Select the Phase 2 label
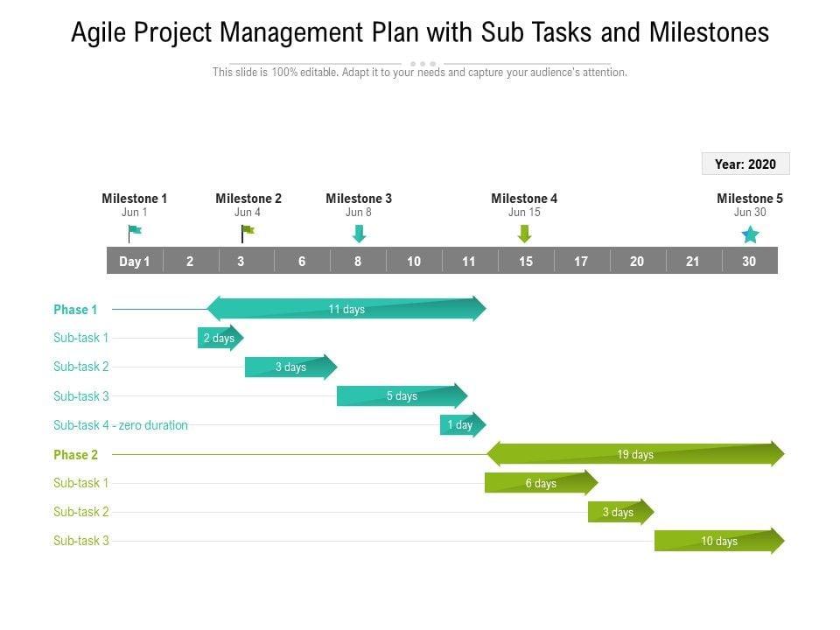Image resolution: width=840 pixels, height=630 pixels. [75, 454]
